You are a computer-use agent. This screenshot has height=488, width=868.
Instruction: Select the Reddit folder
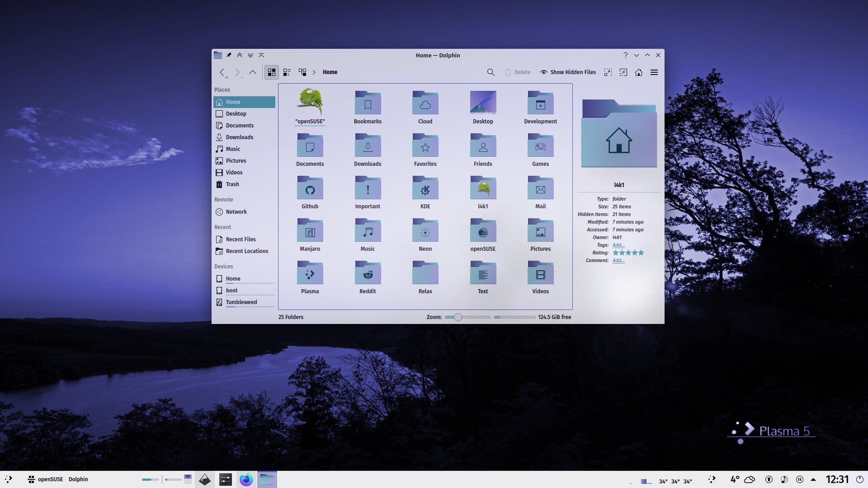click(x=368, y=277)
